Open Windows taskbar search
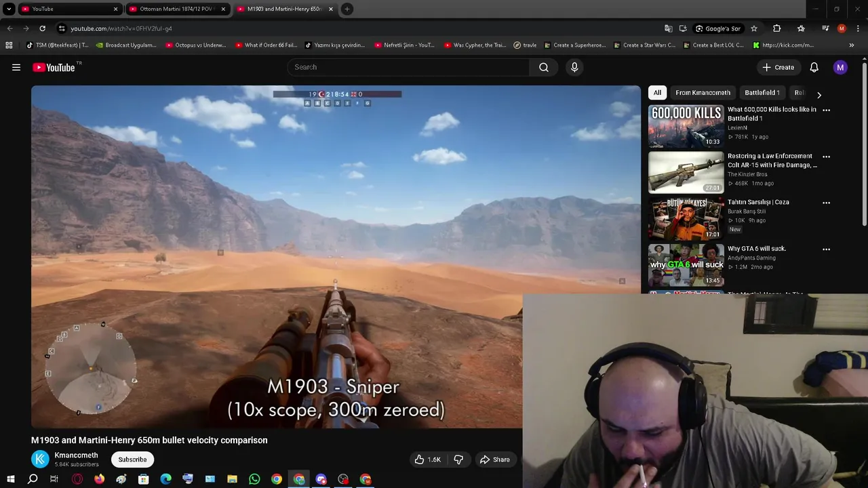868x488 pixels. coord(33,479)
